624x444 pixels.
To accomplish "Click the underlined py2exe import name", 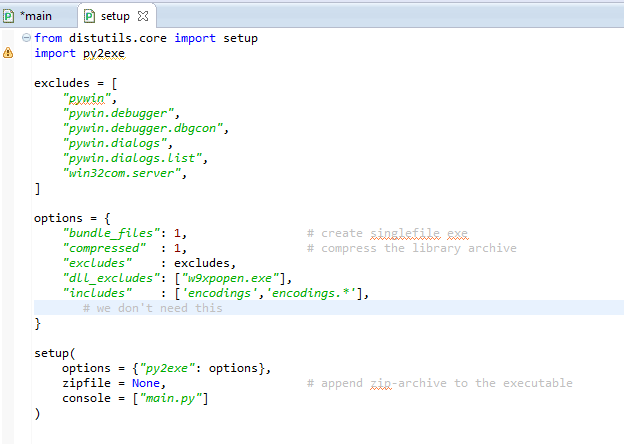I will (x=104, y=53).
